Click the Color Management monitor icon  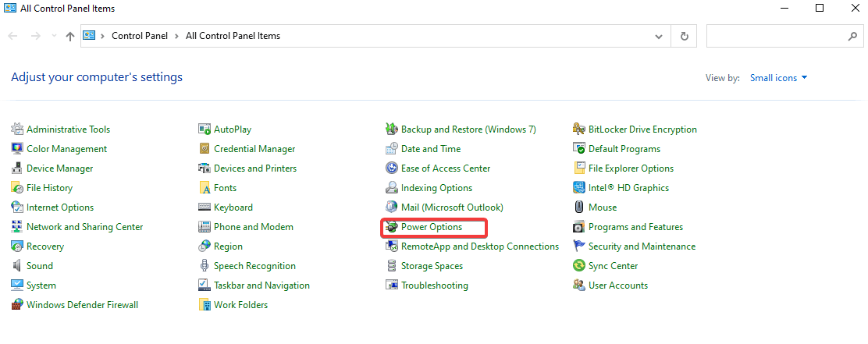click(17, 149)
